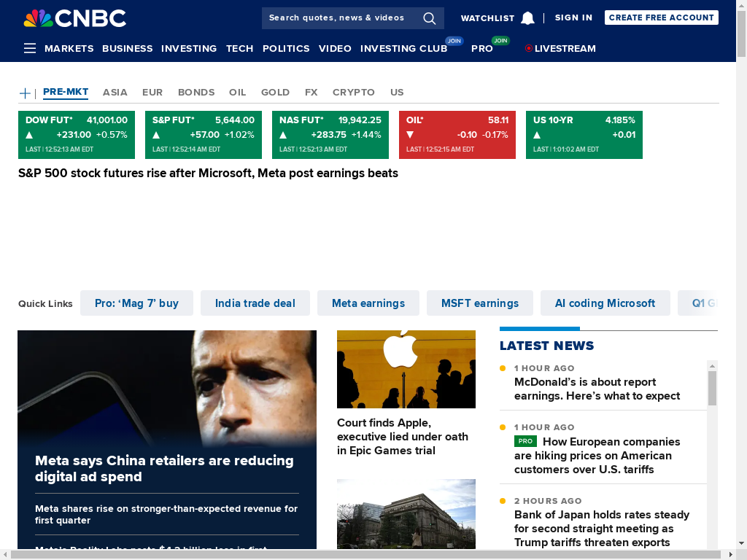Click the LATEST NEWS section heading
This screenshot has width=747, height=560.
pos(547,346)
